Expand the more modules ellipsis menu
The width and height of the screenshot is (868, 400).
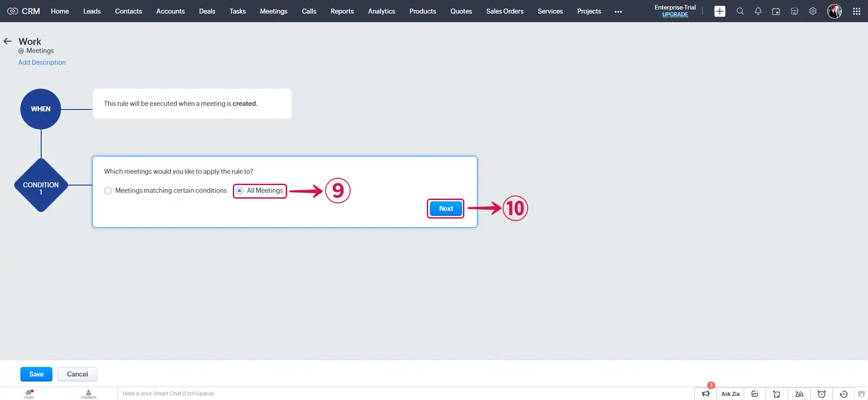coord(618,11)
